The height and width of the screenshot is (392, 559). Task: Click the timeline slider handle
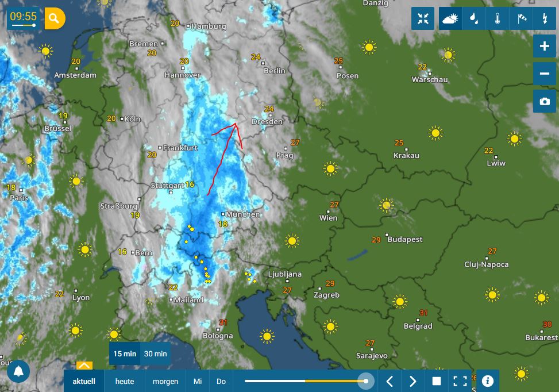tap(366, 381)
